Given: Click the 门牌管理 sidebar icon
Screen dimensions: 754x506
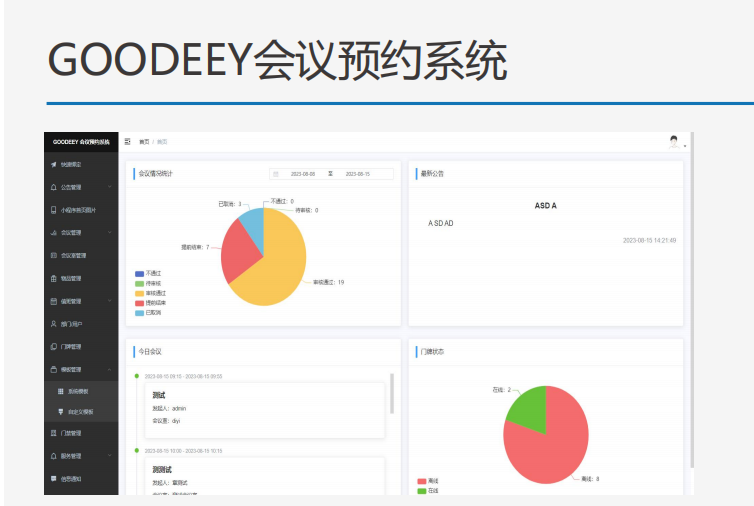Looking at the screenshot, I should (54, 347).
